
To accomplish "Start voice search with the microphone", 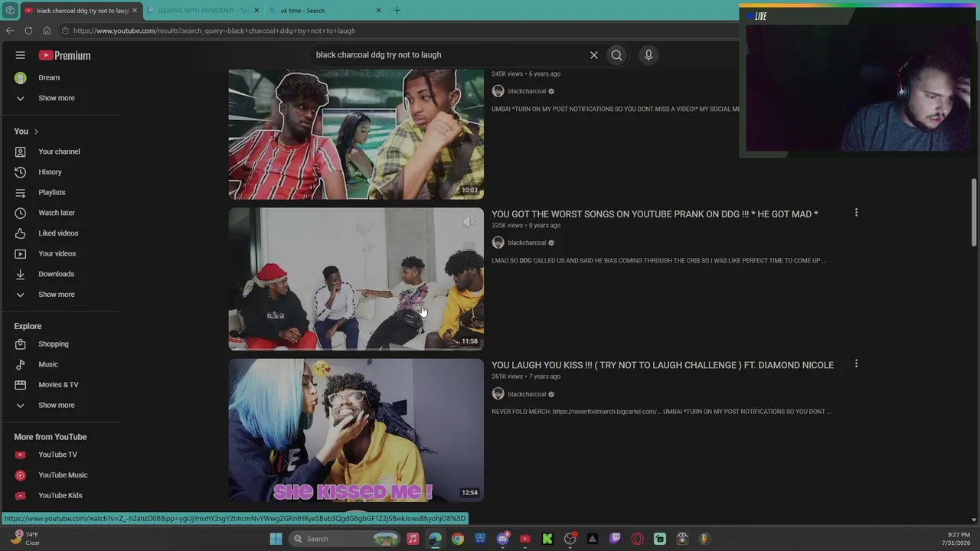I will point(648,55).
